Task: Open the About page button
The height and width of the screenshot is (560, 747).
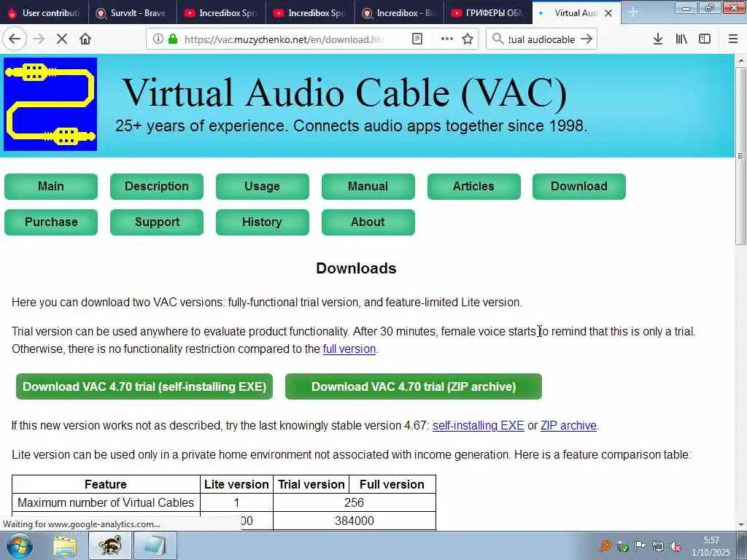Action: [x=368, y=222]
